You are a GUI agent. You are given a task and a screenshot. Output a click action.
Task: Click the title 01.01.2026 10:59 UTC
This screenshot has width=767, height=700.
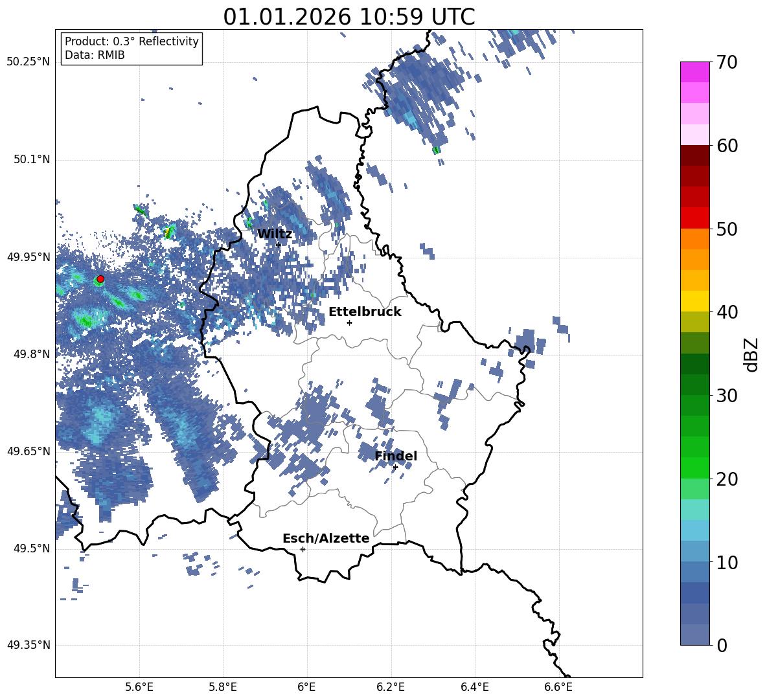tap(349, 17)
